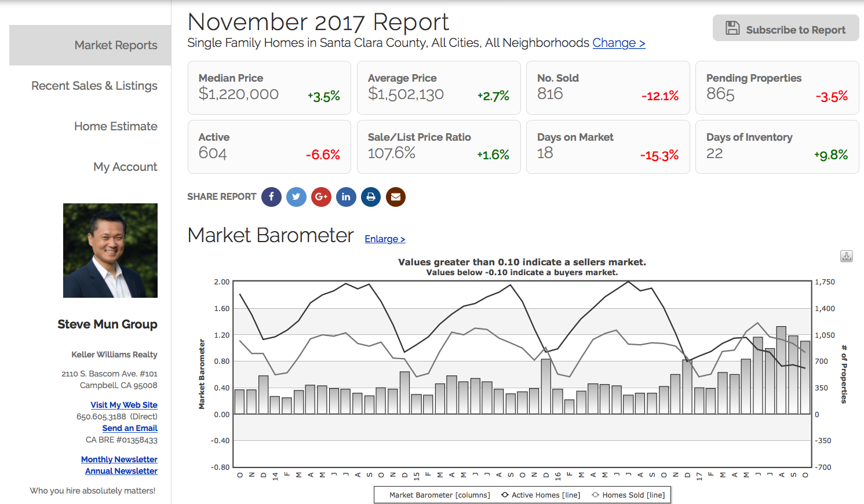Viewport: 864px width, 504px height.
Task: Toggle Homes Sold line legend entry
Action: pos(628,495)
